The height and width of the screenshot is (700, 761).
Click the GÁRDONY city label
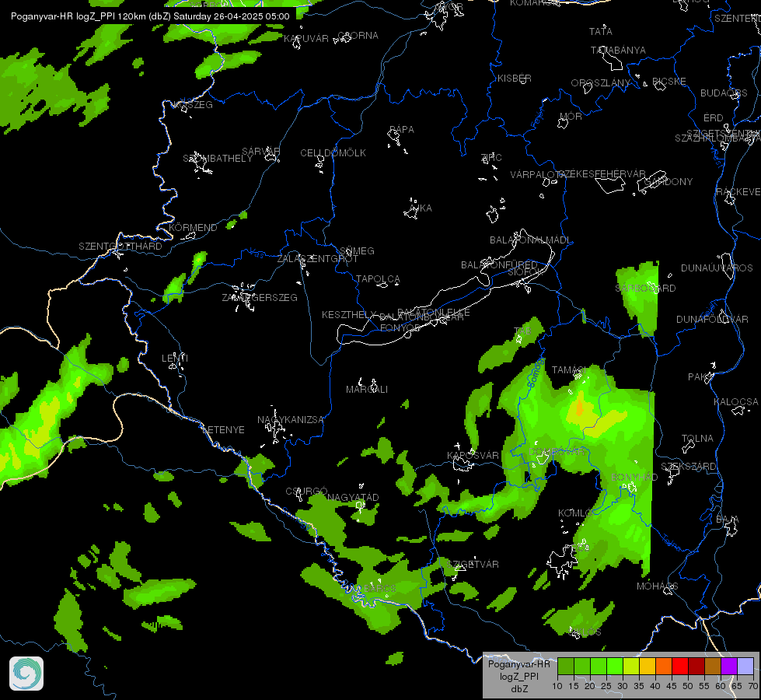click(x=668, y=182)
